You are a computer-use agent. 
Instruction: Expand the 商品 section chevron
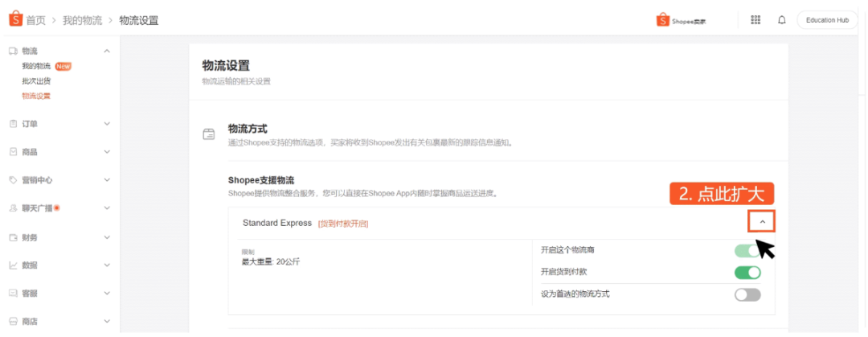point(108,152)
